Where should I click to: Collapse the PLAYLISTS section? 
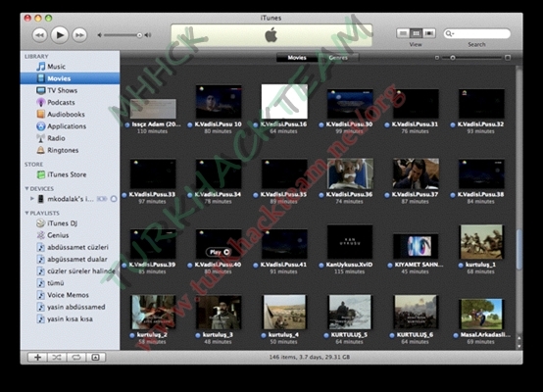tap(26, 213)
